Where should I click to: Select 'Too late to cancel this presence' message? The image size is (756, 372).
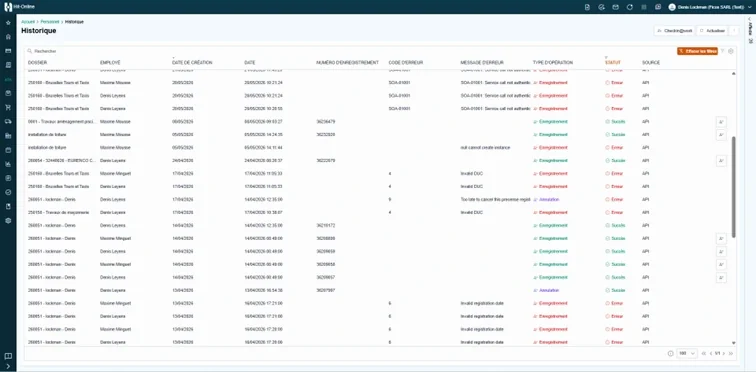pyautogui.click(x=496, y=199)
